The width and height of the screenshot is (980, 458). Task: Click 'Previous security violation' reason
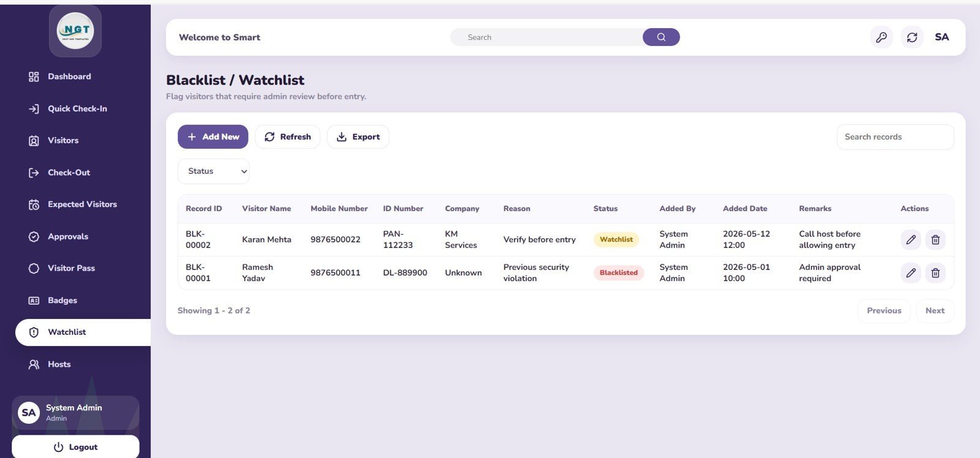click(x=536, y=272)
